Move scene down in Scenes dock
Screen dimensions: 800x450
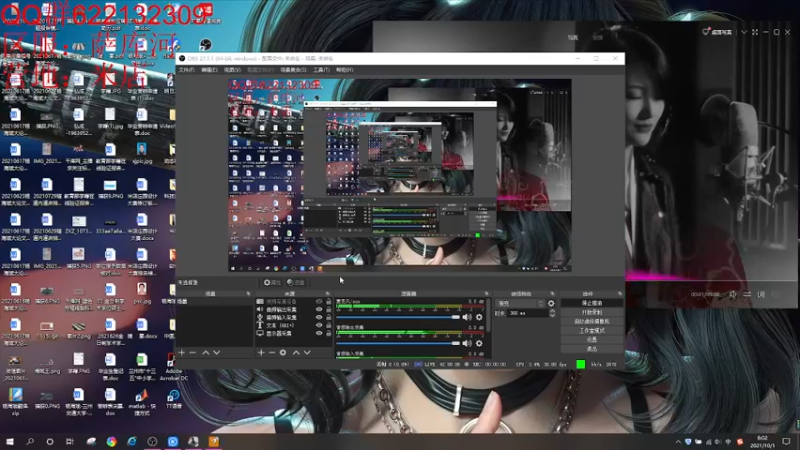pos(217,353)
